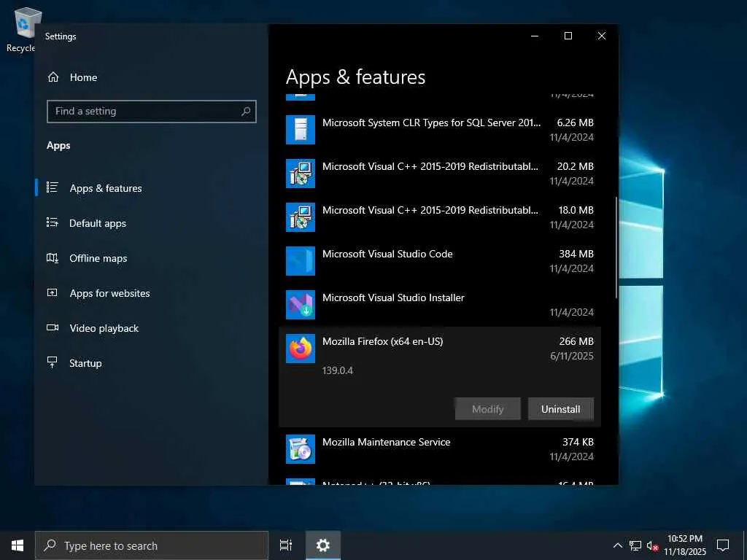Screen dimensions: 747x560
Task: Go to Home in Settings
Action: [152, 77]
